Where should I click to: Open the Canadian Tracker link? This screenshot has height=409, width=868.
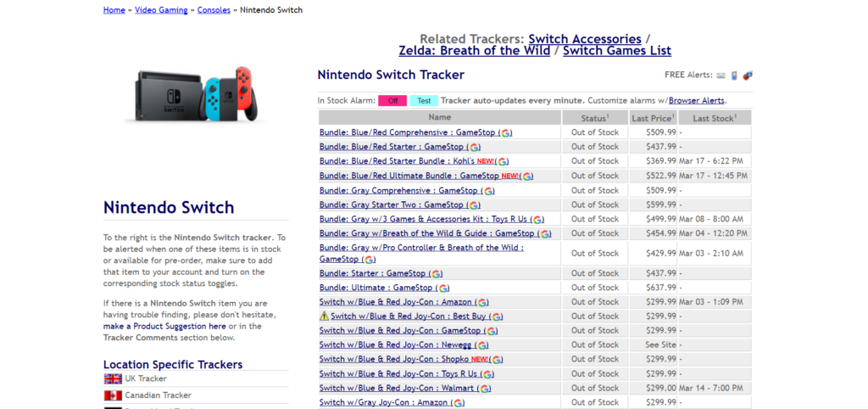(159, 395)
